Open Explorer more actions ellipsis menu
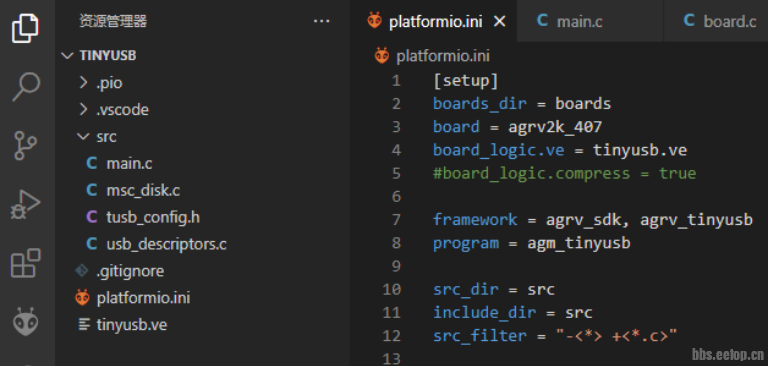Viewport: 769px width, 366px height. (321, 21)
